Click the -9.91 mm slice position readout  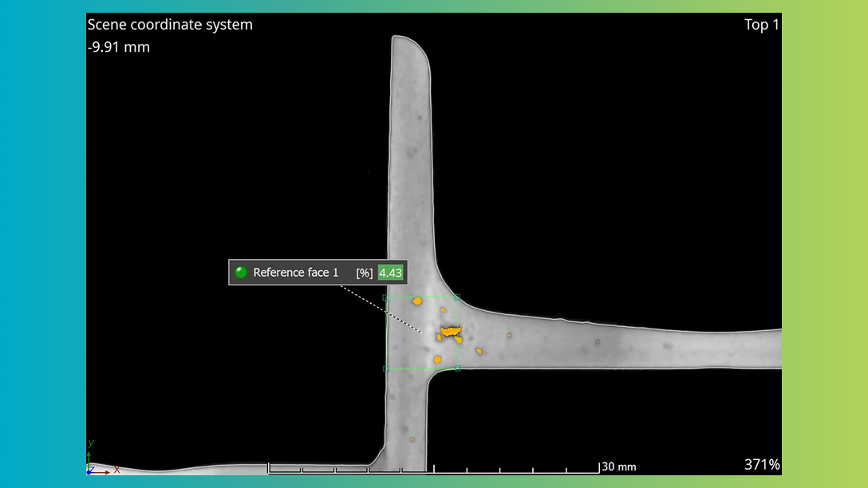116,47
